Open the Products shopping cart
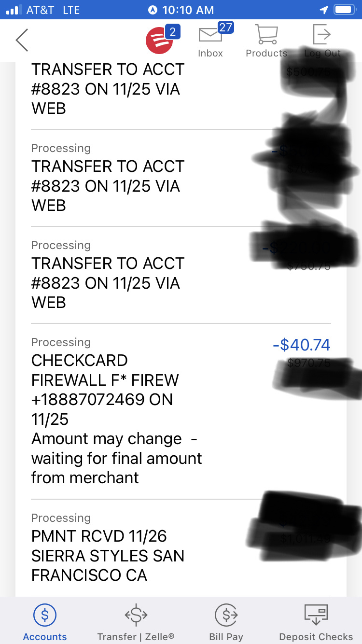This screenshot has width=362, height=644. point(266,35)
